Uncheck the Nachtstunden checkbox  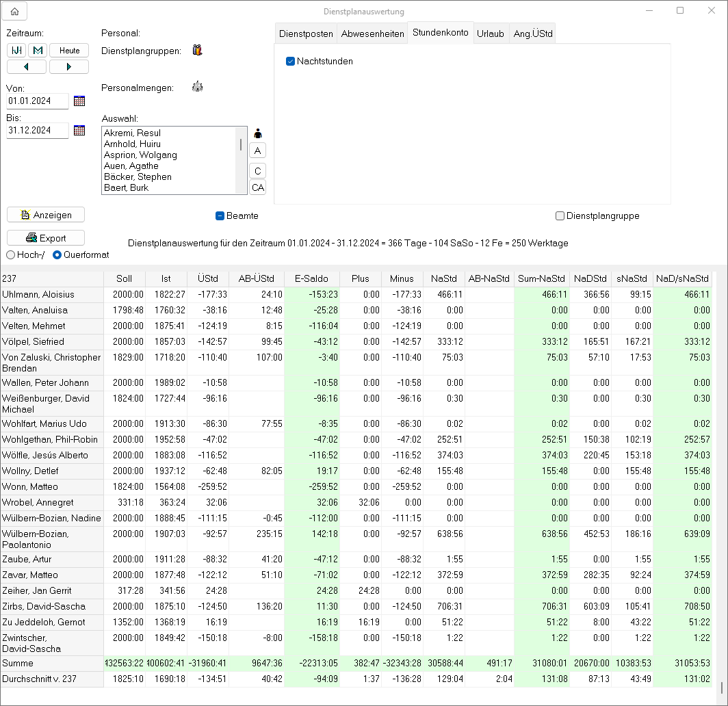coord(290,62)
